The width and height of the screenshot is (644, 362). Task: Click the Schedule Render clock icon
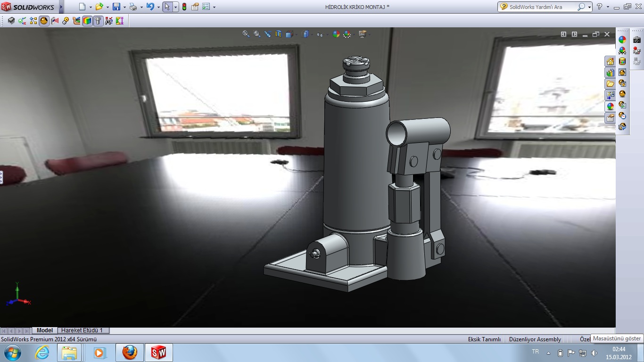(x=622, y=116)
